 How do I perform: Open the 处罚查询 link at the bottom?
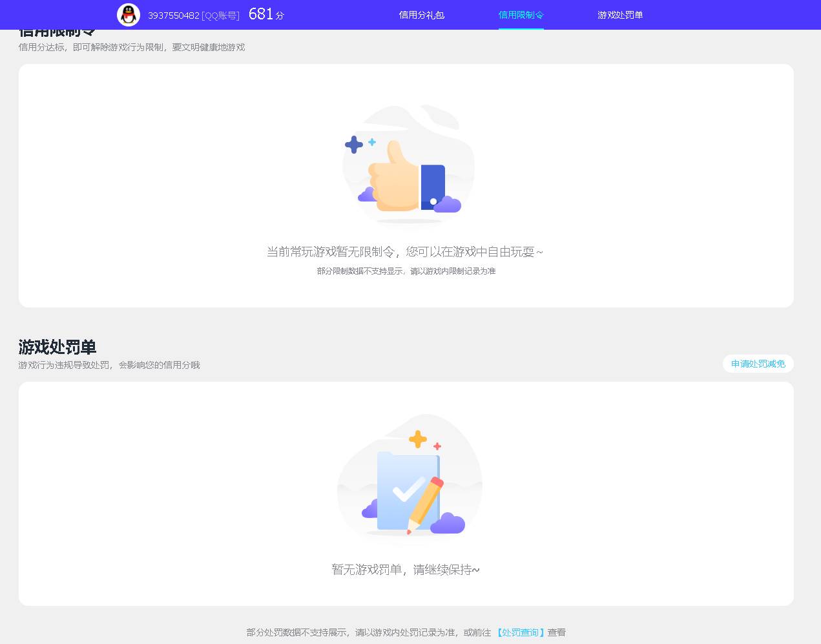point(519,632)
